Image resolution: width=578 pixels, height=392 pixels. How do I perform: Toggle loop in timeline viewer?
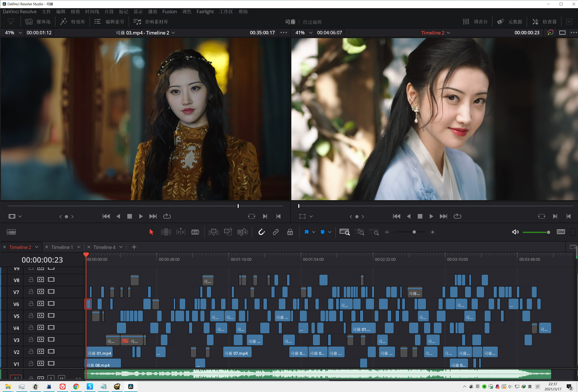(x=457, y=216)
